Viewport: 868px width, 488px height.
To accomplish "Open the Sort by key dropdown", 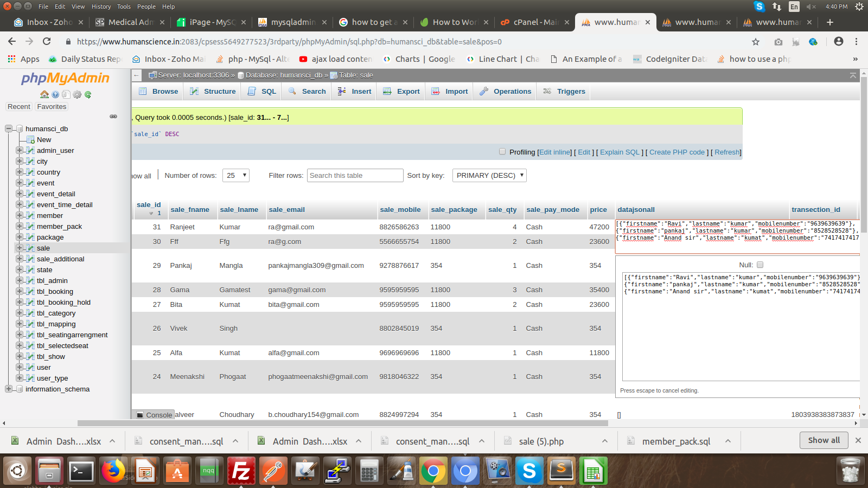I will (489, 175).
